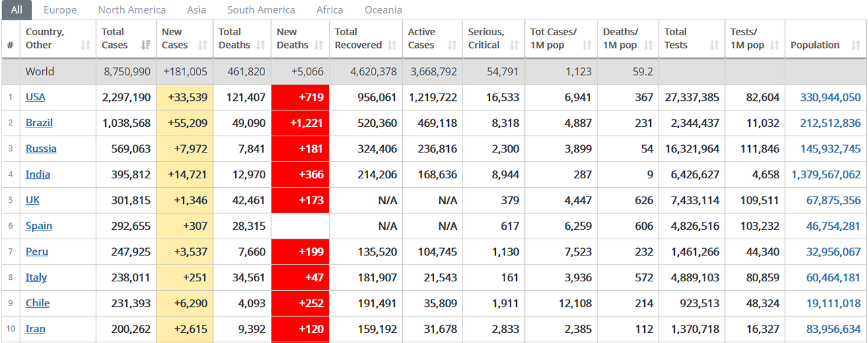Open Brazil population link 212,512,836

830,123
